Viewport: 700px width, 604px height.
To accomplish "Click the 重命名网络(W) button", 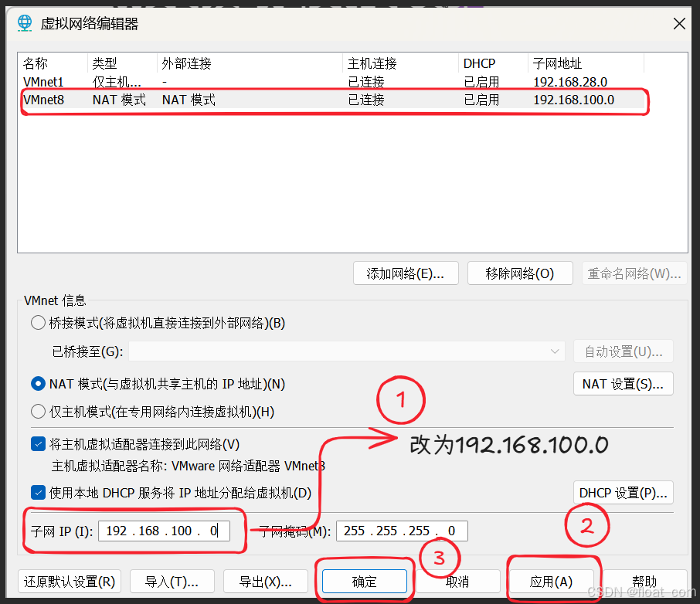I will [634, 273].
